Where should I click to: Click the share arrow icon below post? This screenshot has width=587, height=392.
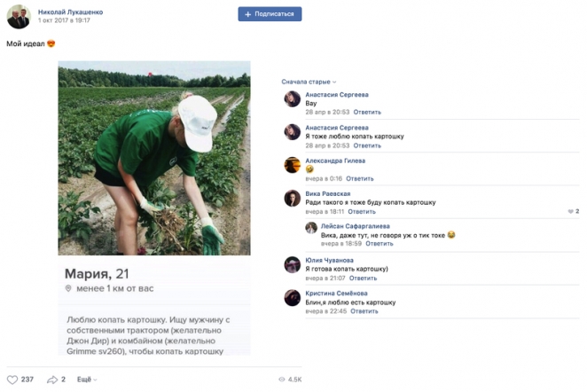click(x=51, y=380)
